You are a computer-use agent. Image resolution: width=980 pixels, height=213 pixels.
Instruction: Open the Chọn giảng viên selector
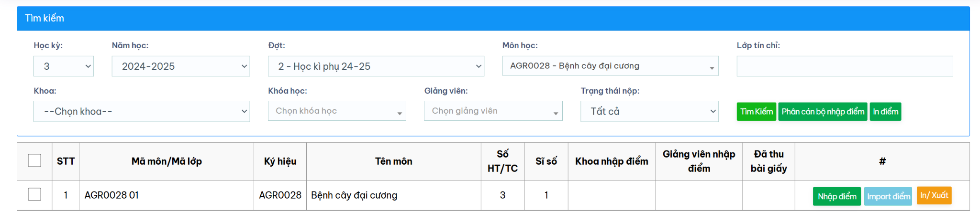[493, 111]
